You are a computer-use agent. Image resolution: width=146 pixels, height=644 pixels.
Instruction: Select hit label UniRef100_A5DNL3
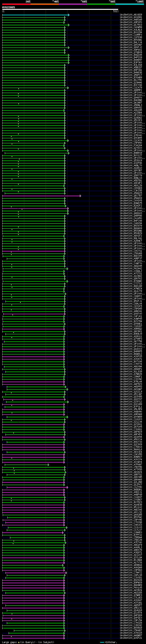[131, 105]
